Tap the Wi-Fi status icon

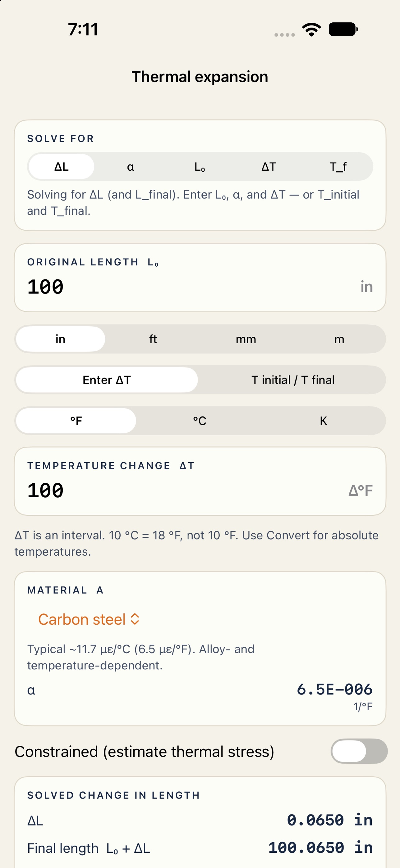tap(311, 30)
